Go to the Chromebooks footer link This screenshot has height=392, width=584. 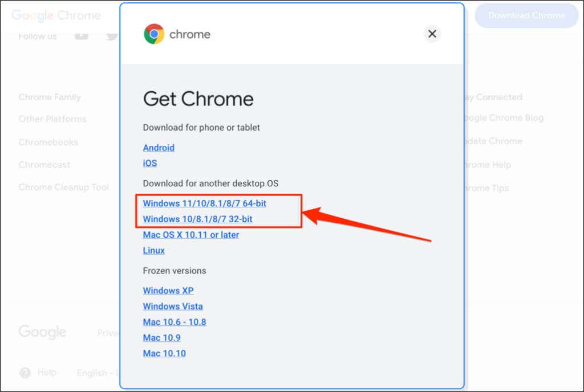[x=48, y=142]
